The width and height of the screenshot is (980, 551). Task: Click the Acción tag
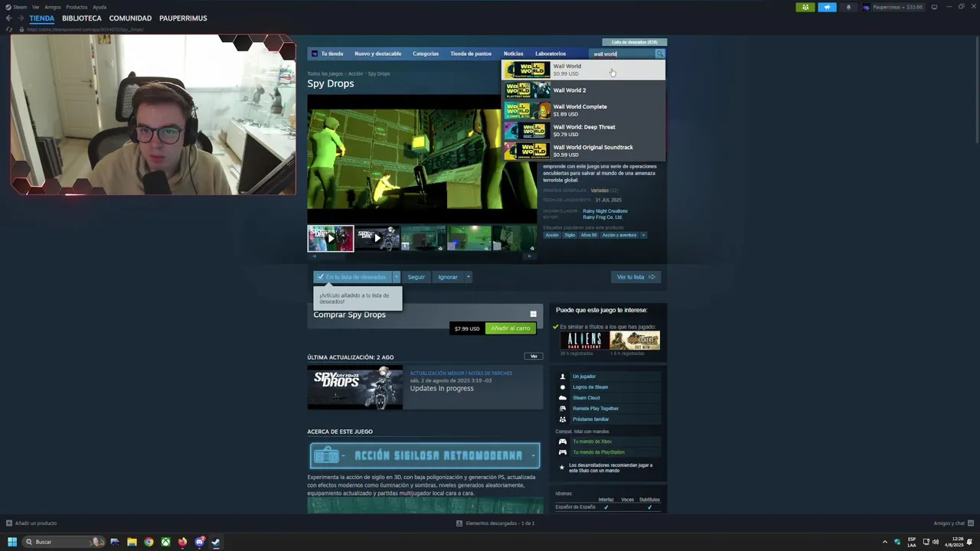tap(552, 235)
